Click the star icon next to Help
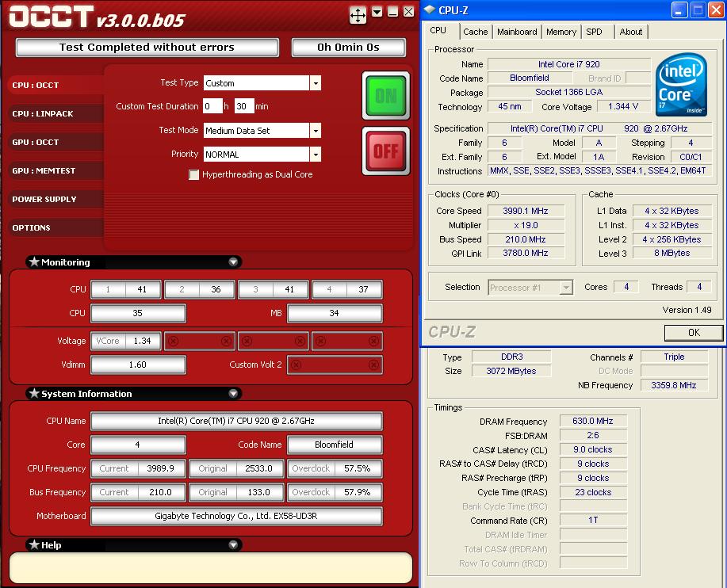 click(34, 544)
